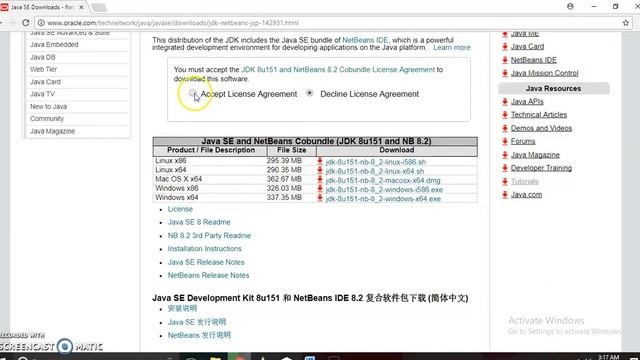Switch to Java SE Downloads browser tab

point(43,7)
